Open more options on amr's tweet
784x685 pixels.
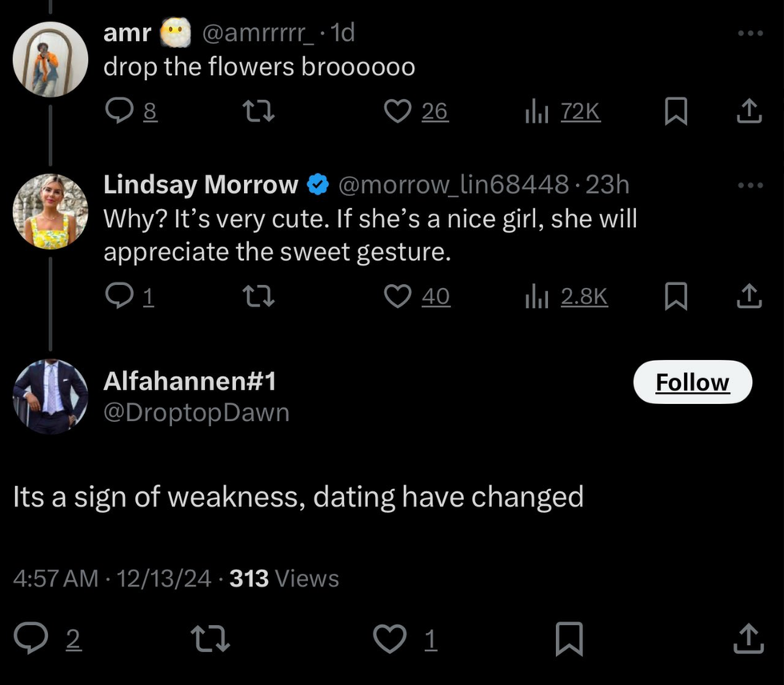pyautogui.click(x=750, y=34)
